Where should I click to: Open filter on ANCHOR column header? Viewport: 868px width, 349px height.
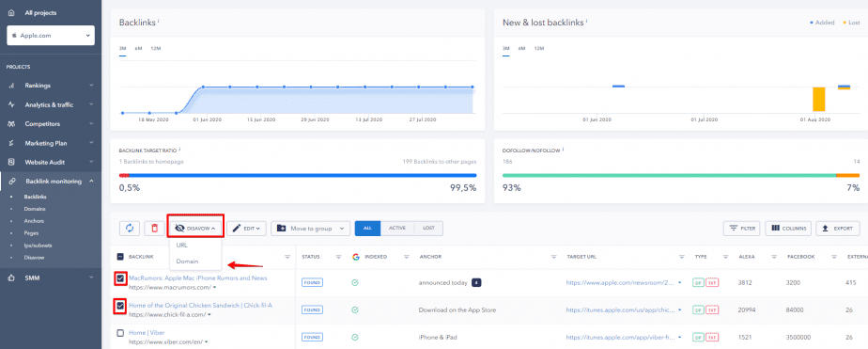(553, 257)
